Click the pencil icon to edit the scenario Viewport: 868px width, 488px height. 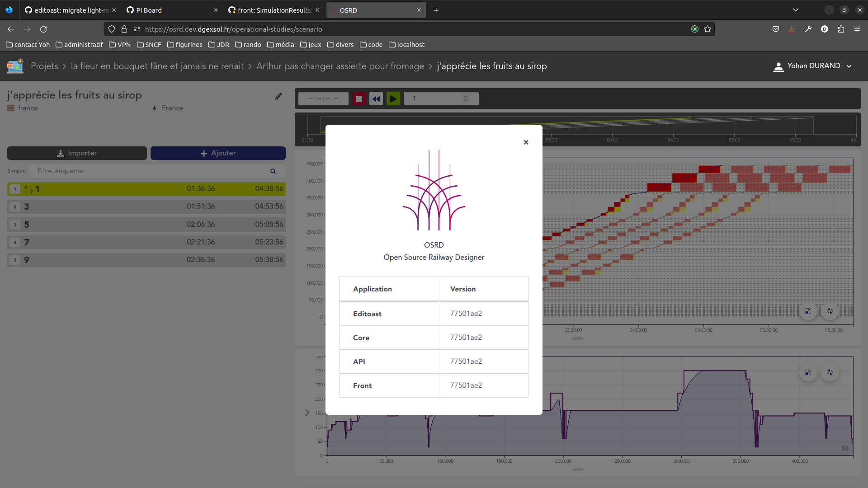coord(278,96)
